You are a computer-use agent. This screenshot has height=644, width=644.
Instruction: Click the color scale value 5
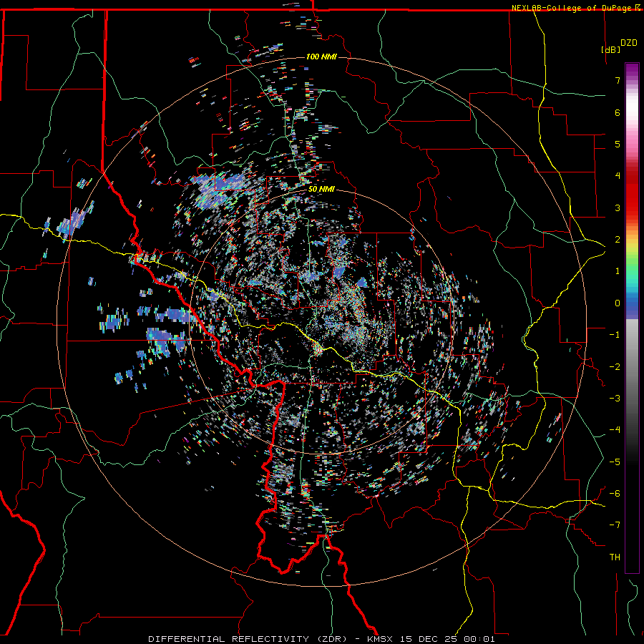point(618,144)
